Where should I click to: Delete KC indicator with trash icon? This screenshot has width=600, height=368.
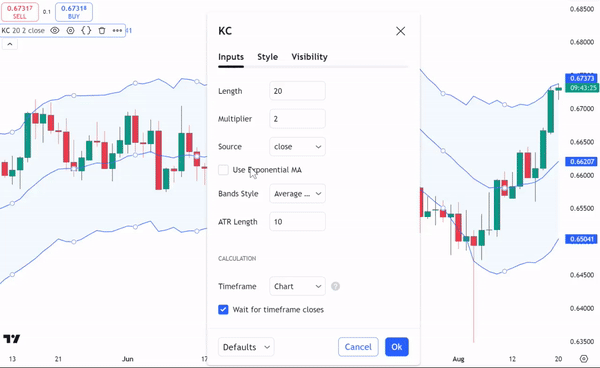102,30
